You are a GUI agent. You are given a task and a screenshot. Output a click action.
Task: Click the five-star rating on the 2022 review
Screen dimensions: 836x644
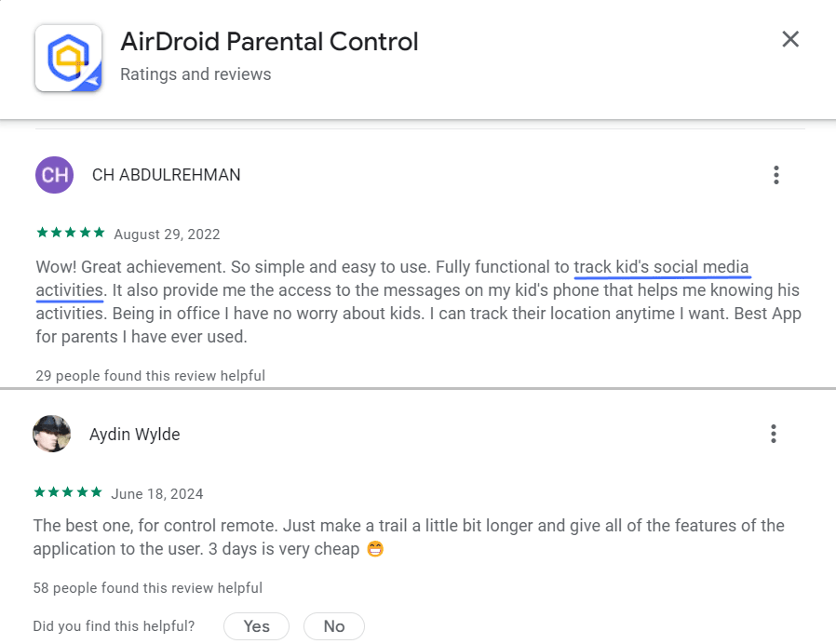tap(67, 232)
